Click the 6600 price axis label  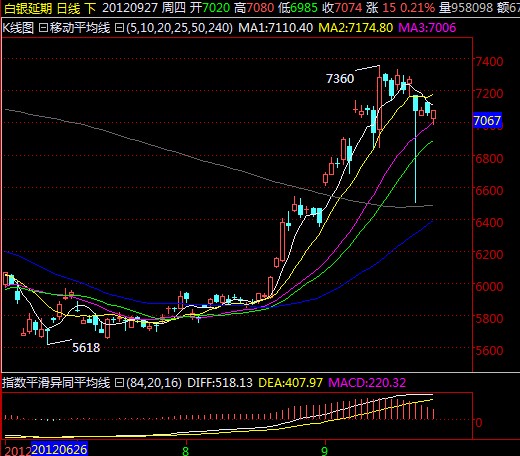tap(489, 190)
